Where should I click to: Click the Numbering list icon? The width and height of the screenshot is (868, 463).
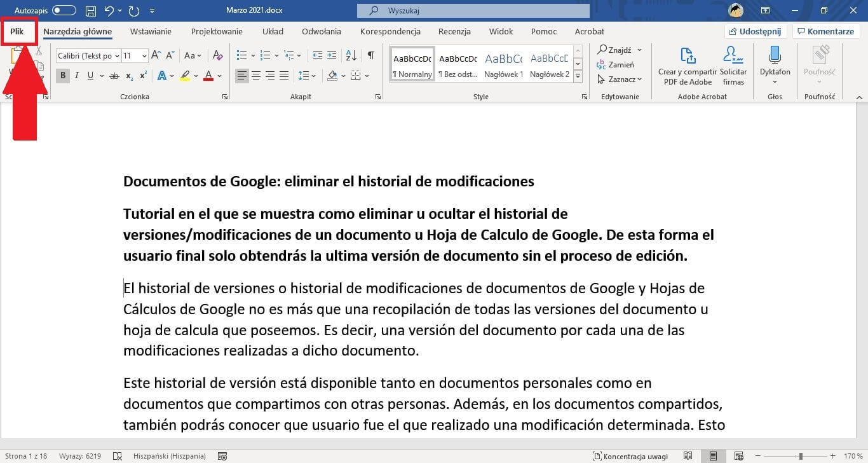266,56
